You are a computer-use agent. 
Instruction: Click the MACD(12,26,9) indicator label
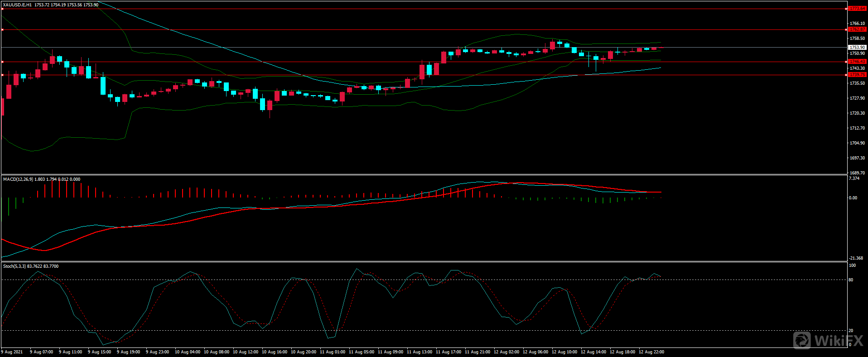(18, 179)
